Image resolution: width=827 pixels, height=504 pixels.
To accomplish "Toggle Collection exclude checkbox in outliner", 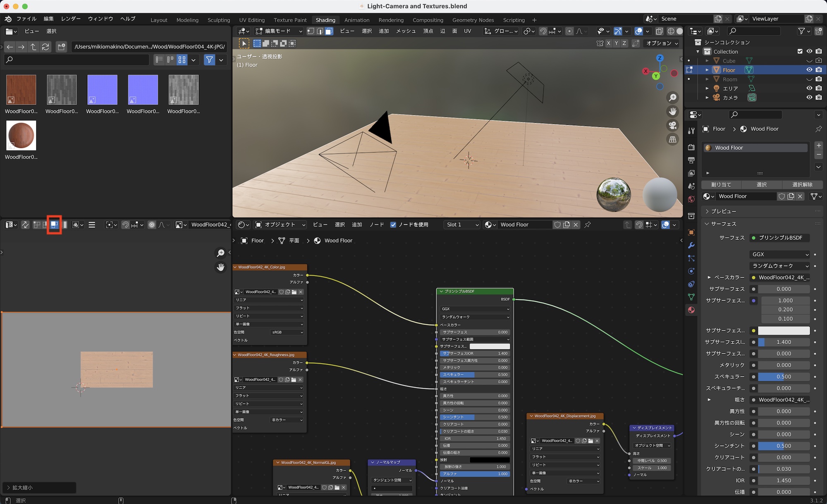I will coord(800,51).
